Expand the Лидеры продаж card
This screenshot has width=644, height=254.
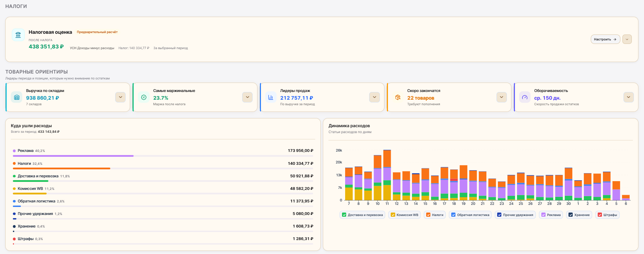pos(374,97)
